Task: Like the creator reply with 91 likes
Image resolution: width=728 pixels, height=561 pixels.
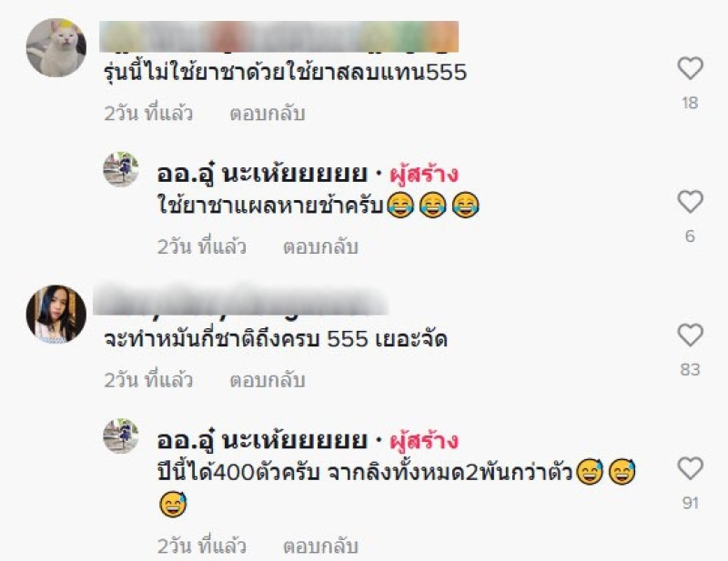Action: [x=690, y=468]
